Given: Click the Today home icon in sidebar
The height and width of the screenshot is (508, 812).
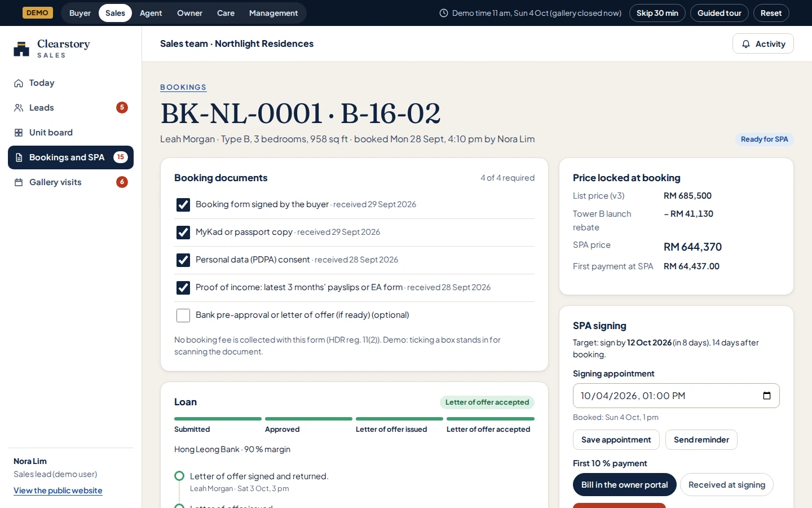Looking at the screenshot, I should (19, 83).
